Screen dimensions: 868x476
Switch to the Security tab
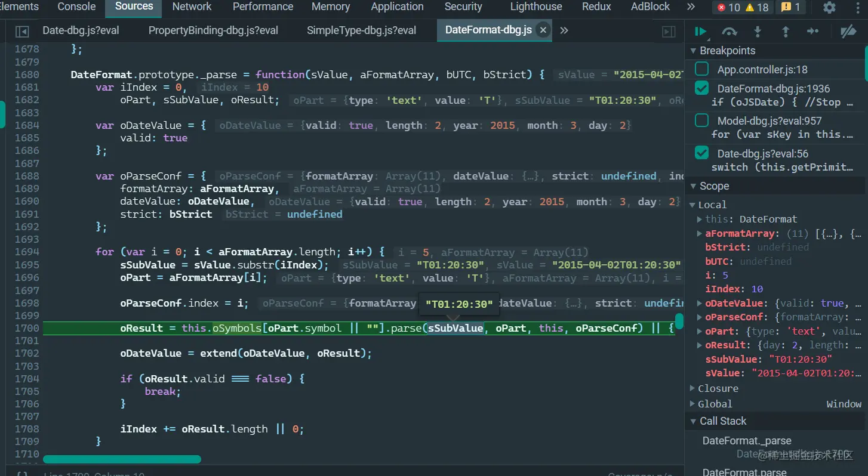[463, 7]
